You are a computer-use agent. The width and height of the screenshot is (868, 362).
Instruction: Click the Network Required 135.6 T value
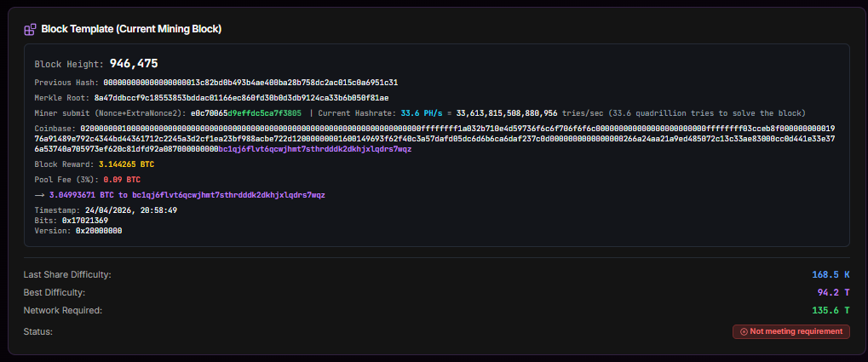click(831, 311)
